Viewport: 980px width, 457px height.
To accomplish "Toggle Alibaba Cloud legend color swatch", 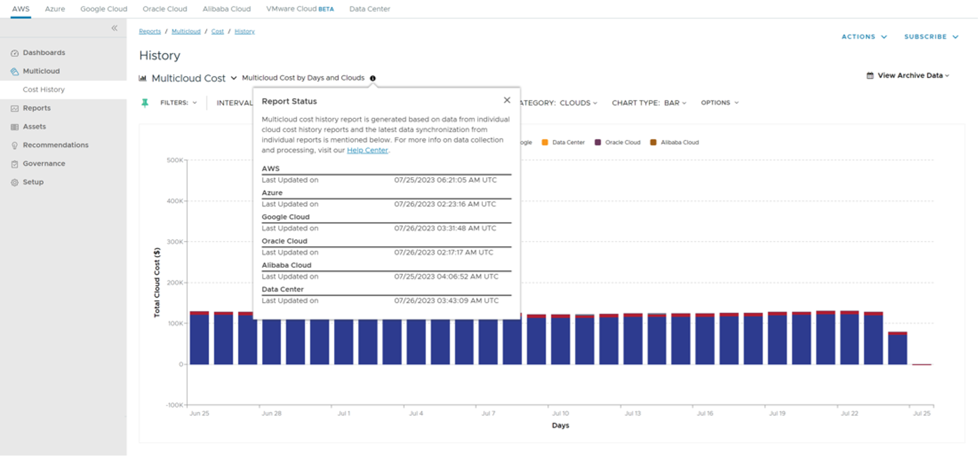I will pyautogui.click(x=653, y=143).
